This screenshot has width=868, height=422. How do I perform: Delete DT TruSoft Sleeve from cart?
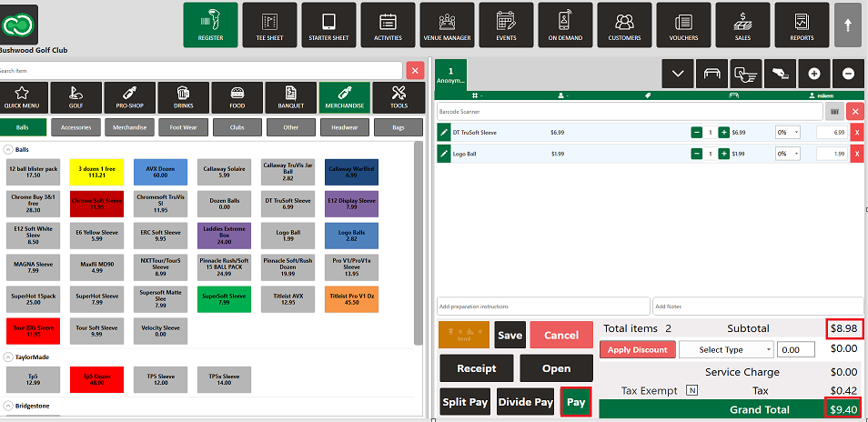pyautogui.click(x=857, y=133)
